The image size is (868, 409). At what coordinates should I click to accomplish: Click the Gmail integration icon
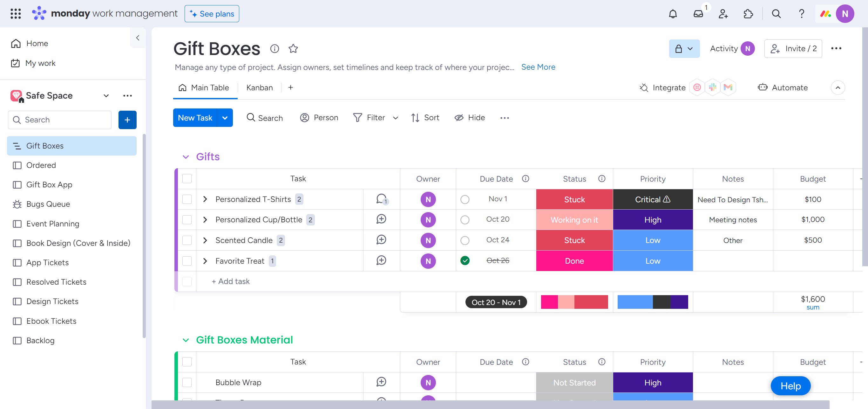coord(728,88)
